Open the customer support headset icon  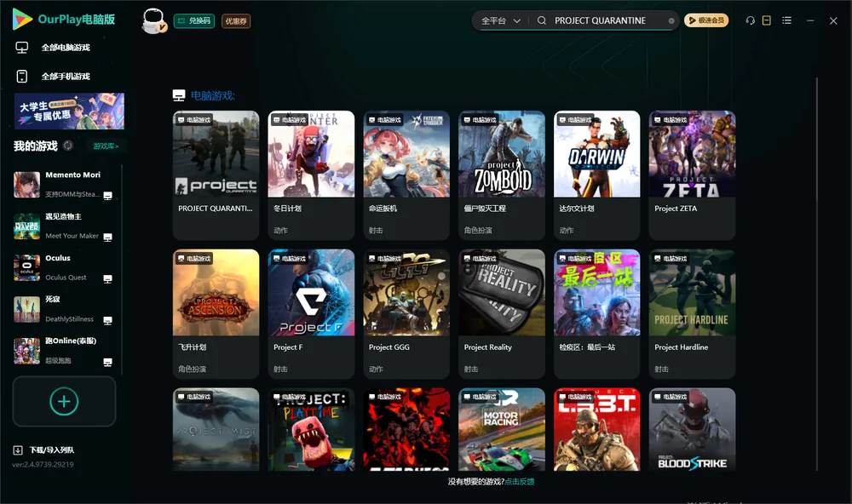(x=751, y=20)
